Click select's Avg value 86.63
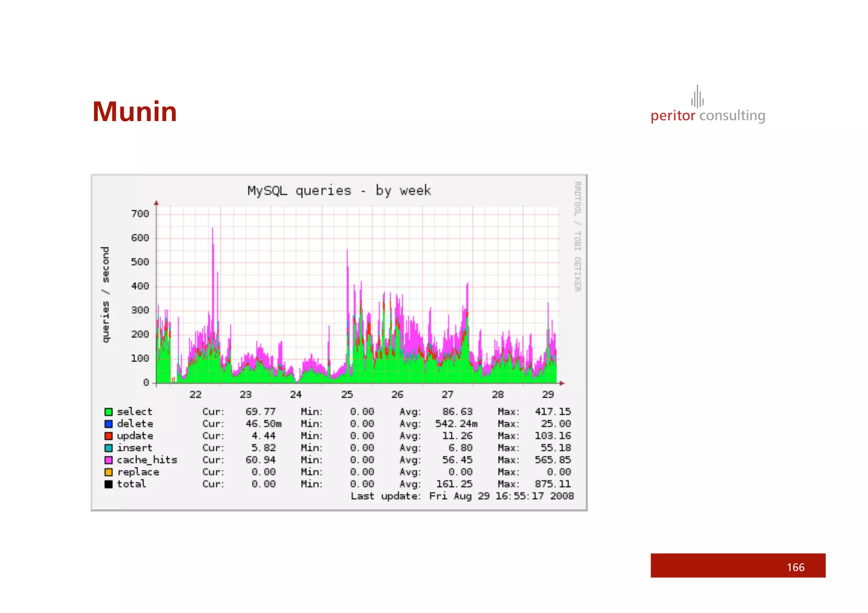This screenshot has width=868, height=613. (x=457, y=412)
